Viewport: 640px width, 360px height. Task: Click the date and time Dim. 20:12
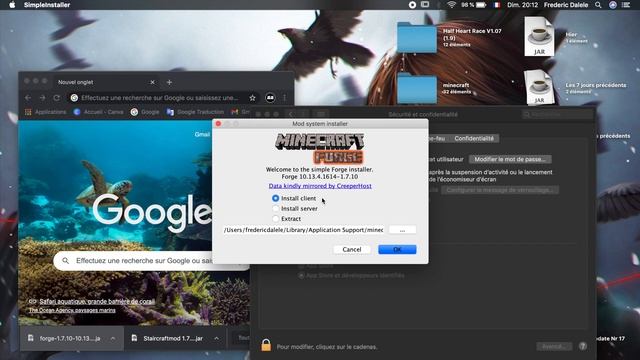[522, 5]
